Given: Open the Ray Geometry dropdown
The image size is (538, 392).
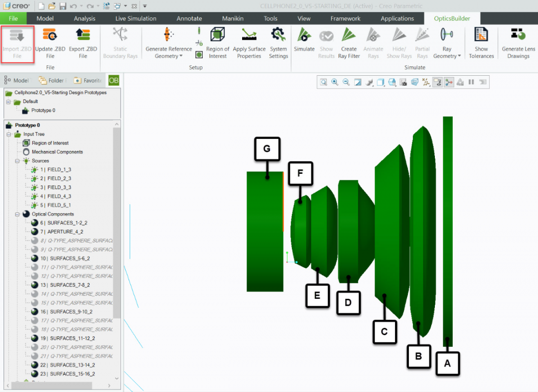Looking at the screenshot, I should tap(447, 53).
